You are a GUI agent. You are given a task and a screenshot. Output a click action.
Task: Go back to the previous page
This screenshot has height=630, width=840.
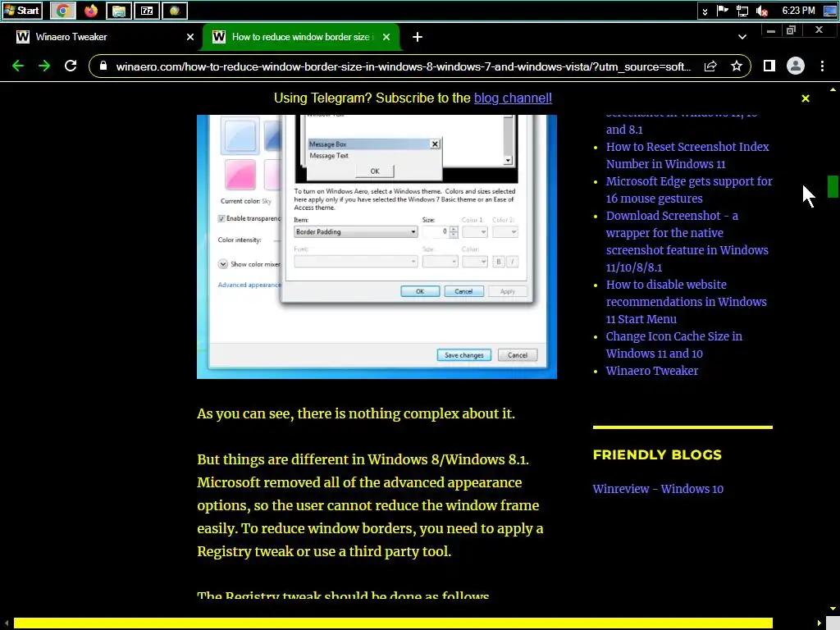point(18,66)
